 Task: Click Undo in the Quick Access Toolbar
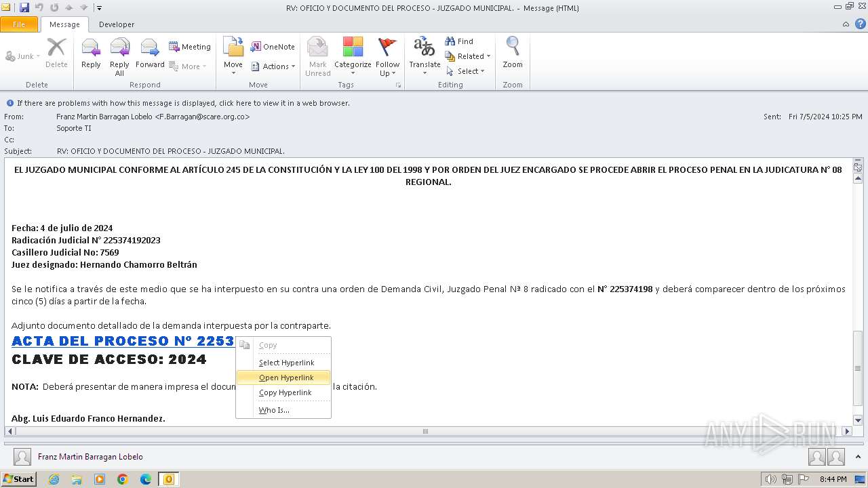click(x=39, y=8)
